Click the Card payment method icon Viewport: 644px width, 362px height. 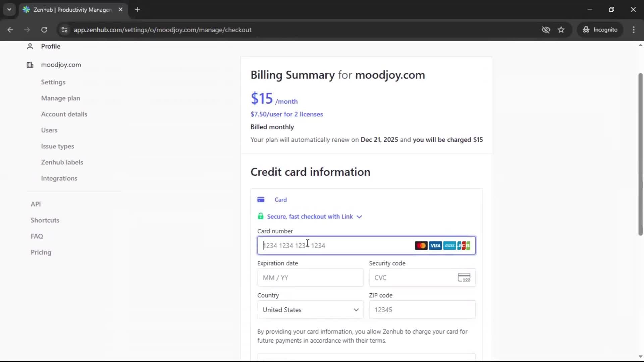[261, 199]
